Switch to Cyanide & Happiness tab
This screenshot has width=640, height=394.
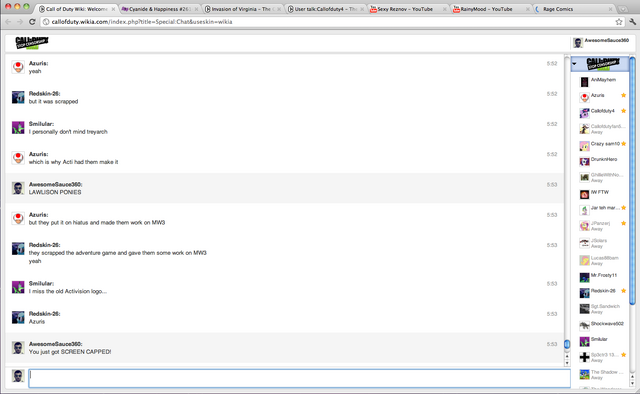(x=159, y=9)
